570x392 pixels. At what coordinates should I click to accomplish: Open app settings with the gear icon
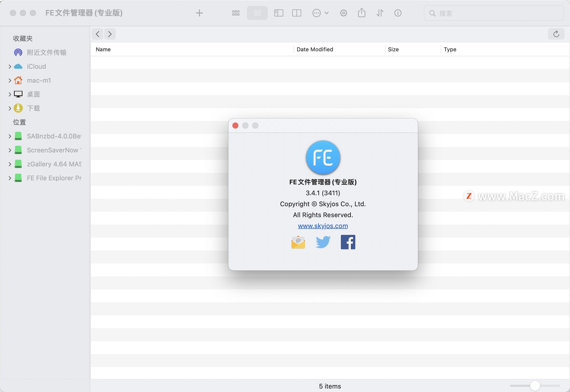[343, 13]
